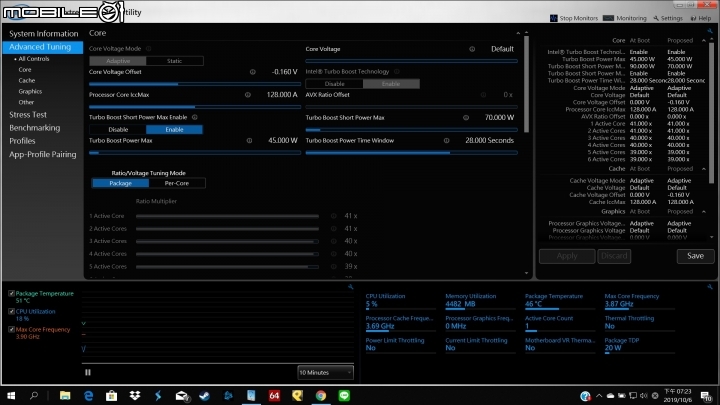Open App-Profile Pairing page
Viewport: 720px width, 405px height.
click(43, 154)
